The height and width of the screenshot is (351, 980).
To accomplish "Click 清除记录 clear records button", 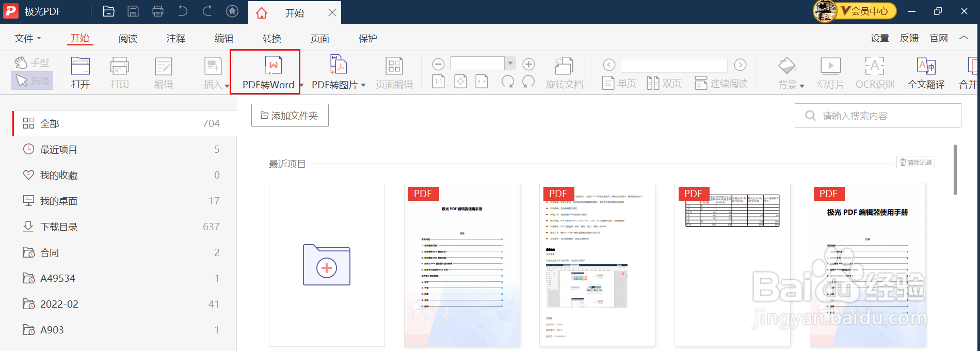I will pyautogui.click(x=916, y=162).
